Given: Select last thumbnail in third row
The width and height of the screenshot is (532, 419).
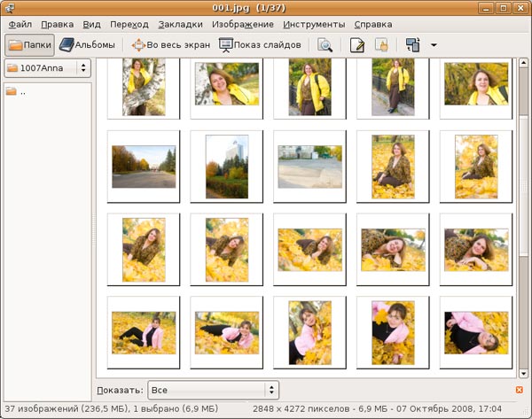Looking at the screenshot, I should tap(476, 250).
